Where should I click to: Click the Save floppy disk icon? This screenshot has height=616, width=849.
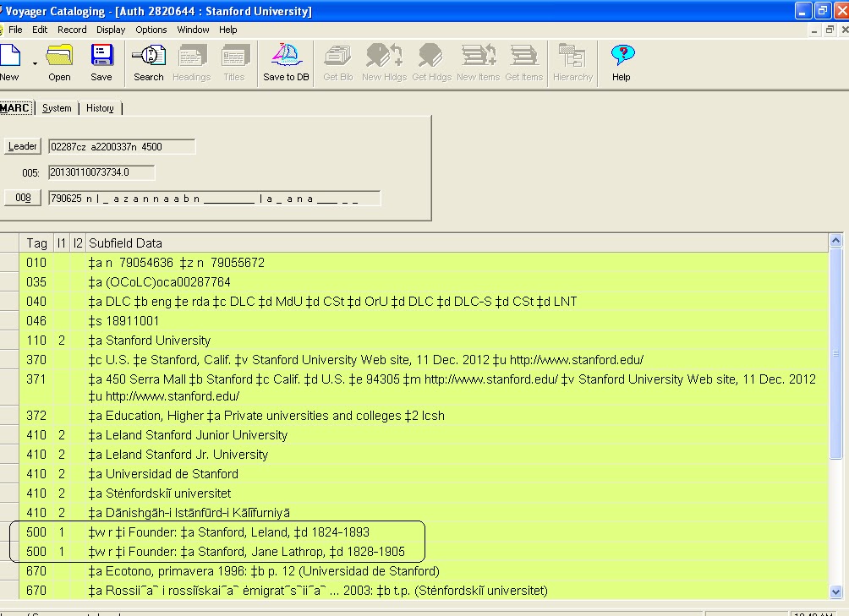(101, 57)
